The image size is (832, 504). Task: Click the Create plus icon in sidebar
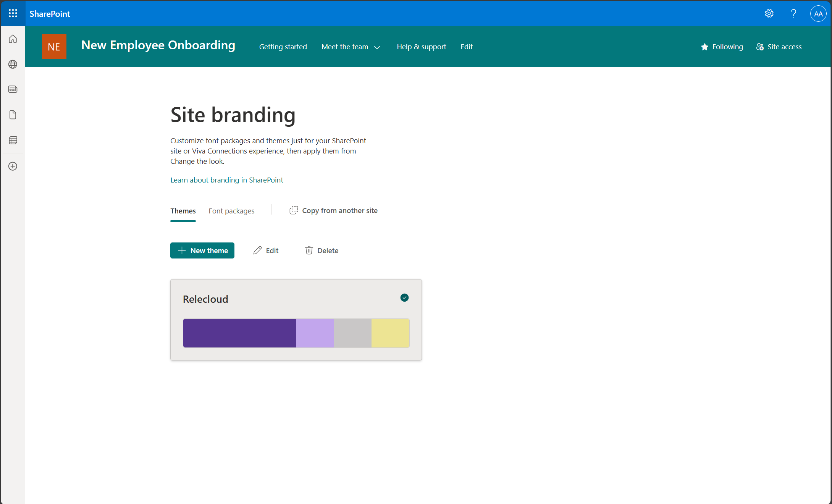[13, 166]
